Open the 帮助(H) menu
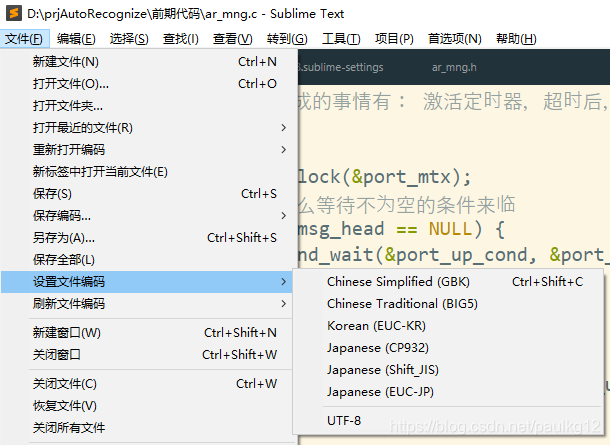610x445 pixels. coord(516,39)
